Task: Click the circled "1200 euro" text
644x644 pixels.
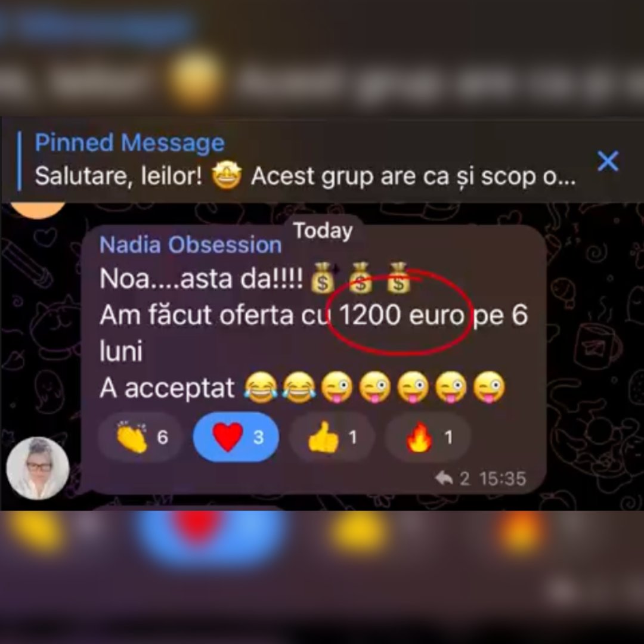Action: [402, 315]
